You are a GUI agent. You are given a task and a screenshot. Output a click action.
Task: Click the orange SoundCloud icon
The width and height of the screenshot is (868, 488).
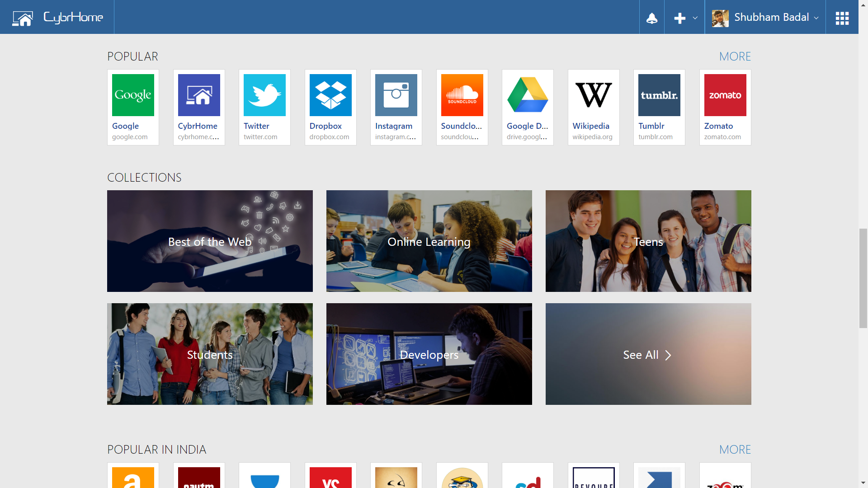pos(462,95)
